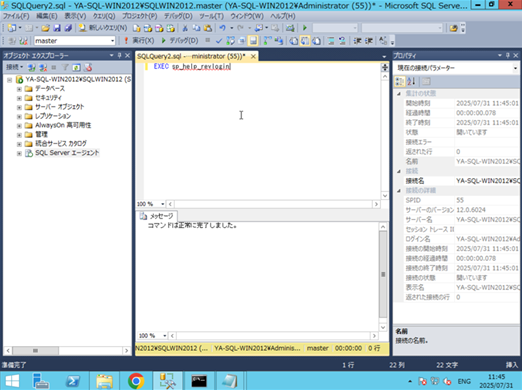Open File Explorer from the taskbar
The height and width of the screenshot is (390, 522).
pos(104,381)
